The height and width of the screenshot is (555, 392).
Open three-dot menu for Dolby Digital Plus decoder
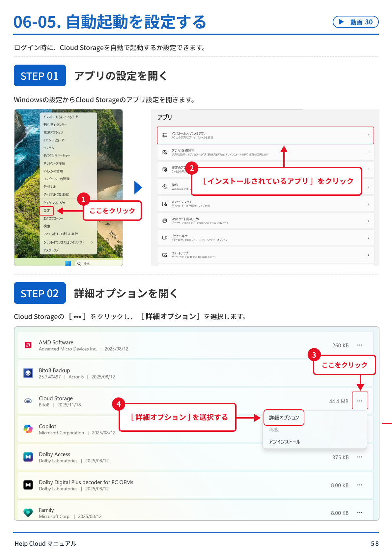point(360,485)
